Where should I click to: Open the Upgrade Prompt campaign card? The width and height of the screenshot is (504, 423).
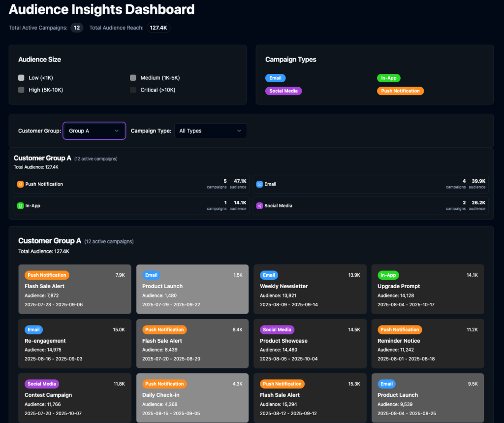pos(427,290)
